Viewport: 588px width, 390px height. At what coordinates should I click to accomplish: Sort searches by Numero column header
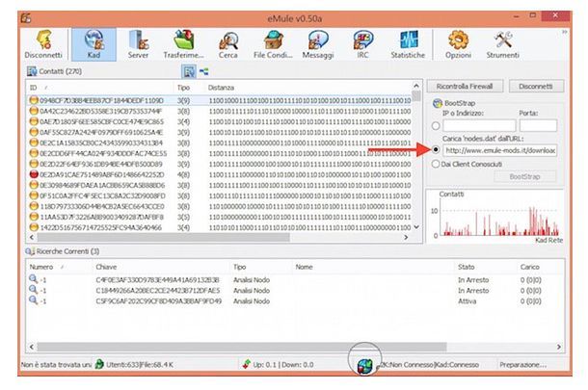[59, 267]
